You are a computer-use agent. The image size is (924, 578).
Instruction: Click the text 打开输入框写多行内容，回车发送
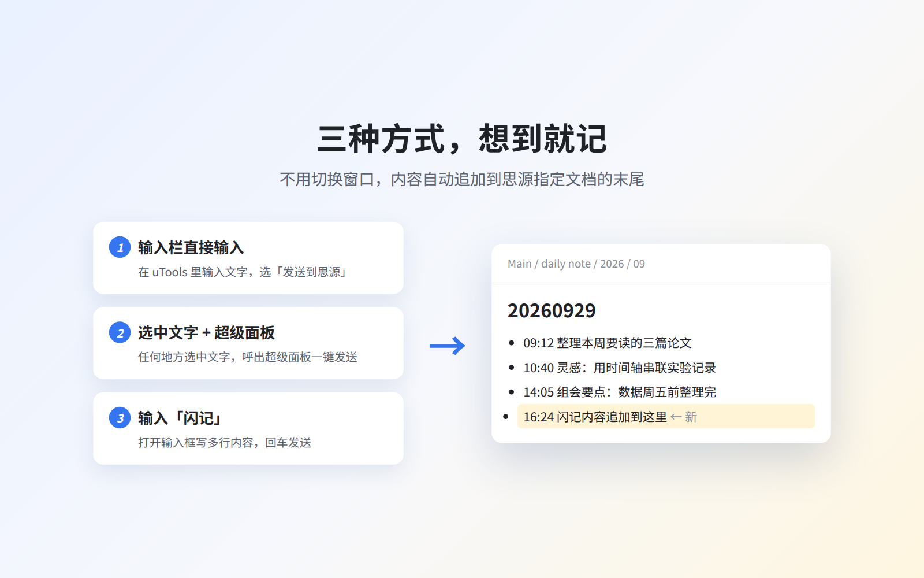pyautogui.click(x=225, y=443)
